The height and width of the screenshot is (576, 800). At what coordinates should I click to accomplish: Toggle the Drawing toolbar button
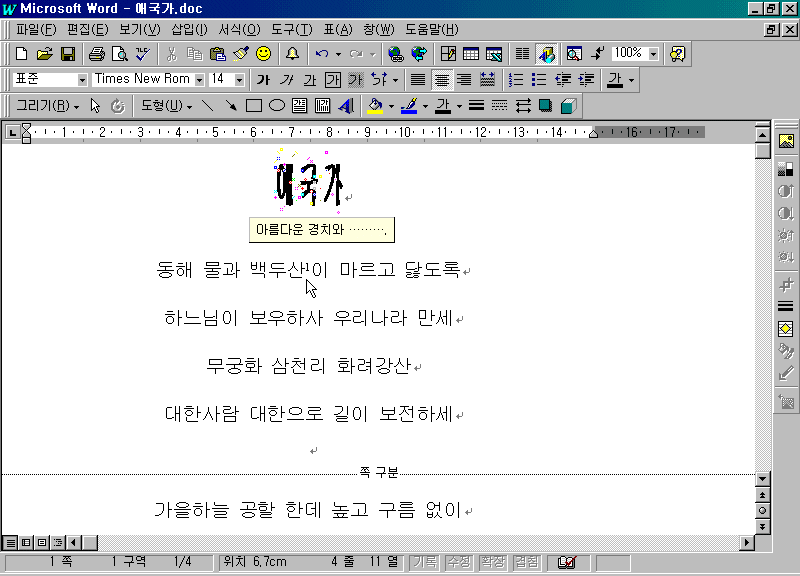coord(546,54)
